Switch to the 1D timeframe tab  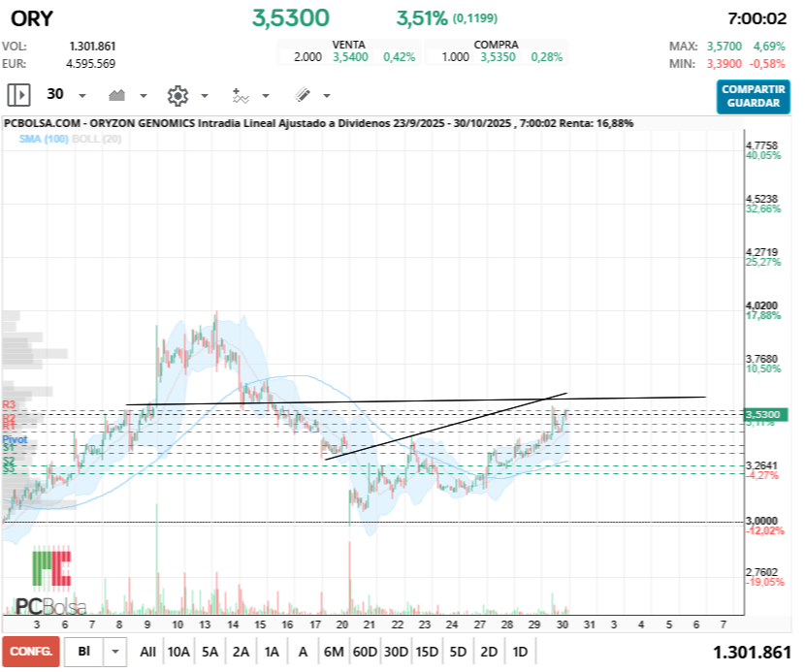coord(521,652)
